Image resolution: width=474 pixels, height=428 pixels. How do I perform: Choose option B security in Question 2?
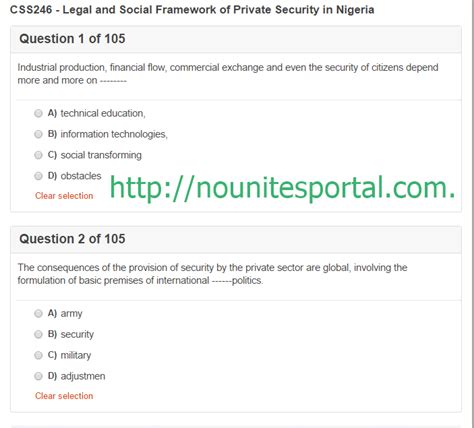[x=38, y=334]
